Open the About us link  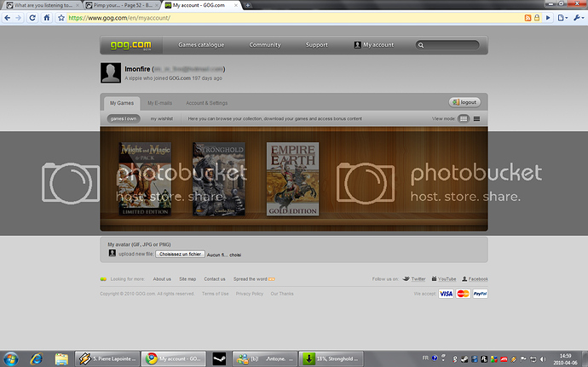pos(162,279)
